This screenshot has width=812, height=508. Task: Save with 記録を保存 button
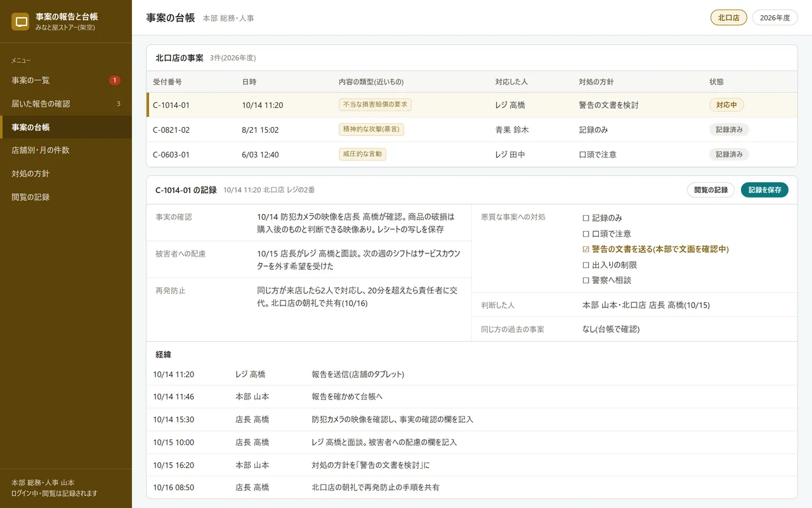click(x=764, y=190)
